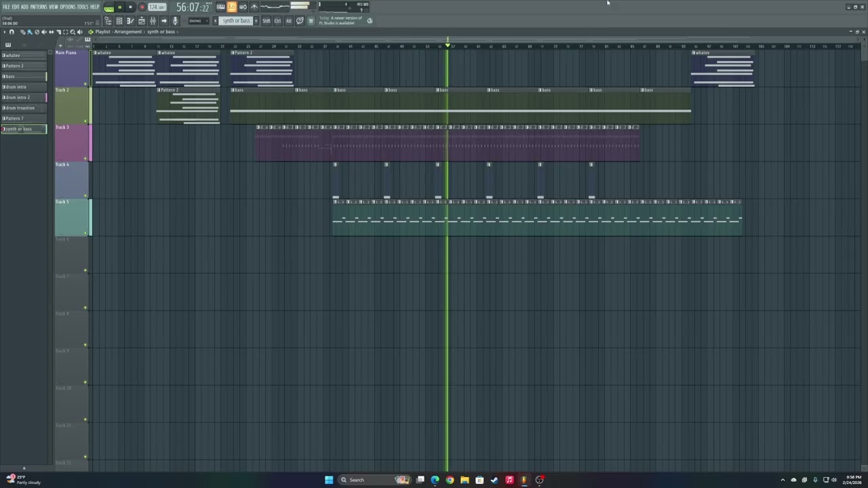Click the song time display 56:07

pyautogui.click(x=193, y=7)
